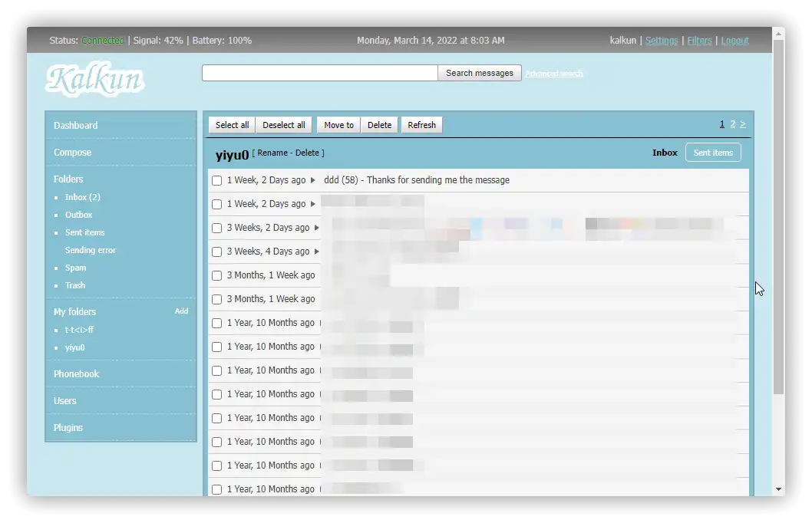Screen dimensions: 812x523
Task: Open the Inbox (2) folder
Action: [83, 197]
